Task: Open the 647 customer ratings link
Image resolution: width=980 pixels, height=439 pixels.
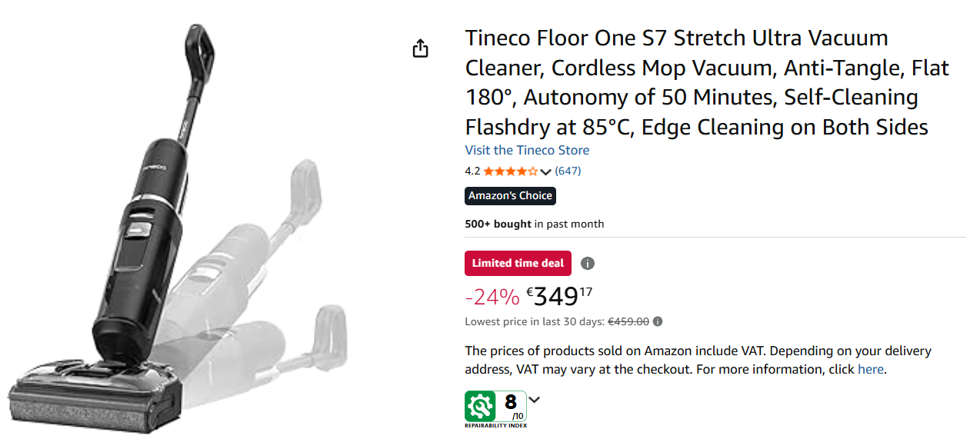Action: (x=568, y=171)
